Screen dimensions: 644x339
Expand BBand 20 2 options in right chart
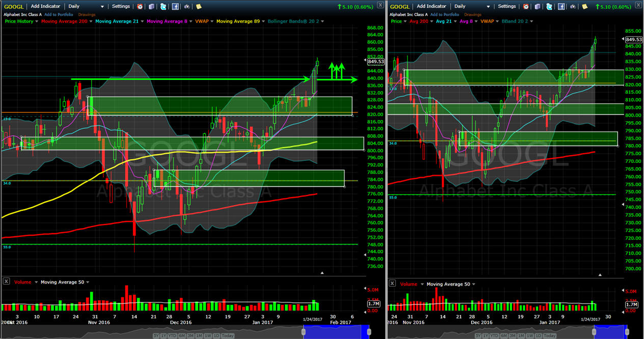(531, 21)
